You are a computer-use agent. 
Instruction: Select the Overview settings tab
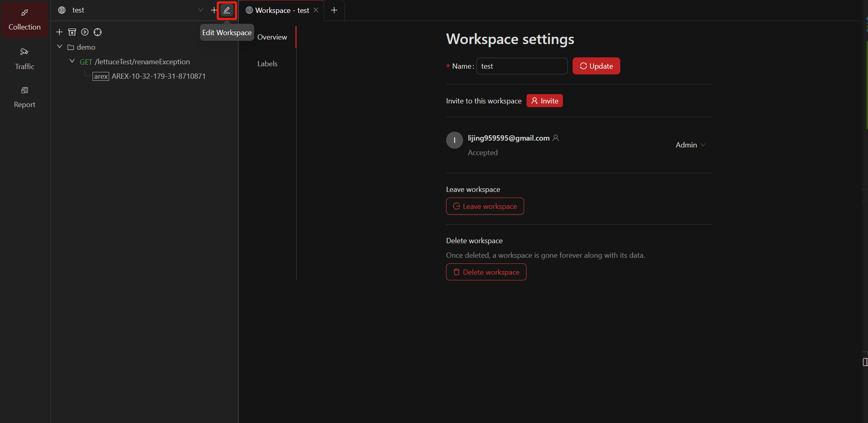tap(272, 37)
